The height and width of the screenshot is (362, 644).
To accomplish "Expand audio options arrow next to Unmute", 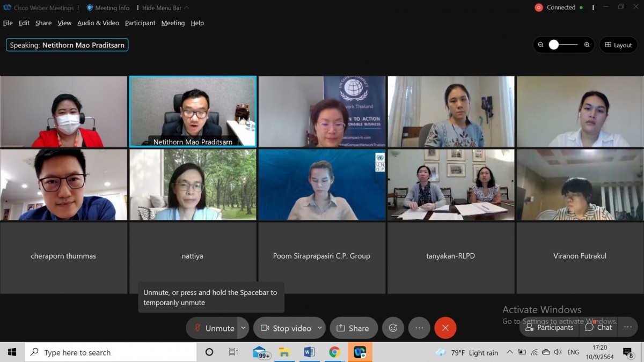I will click(243, 328).
